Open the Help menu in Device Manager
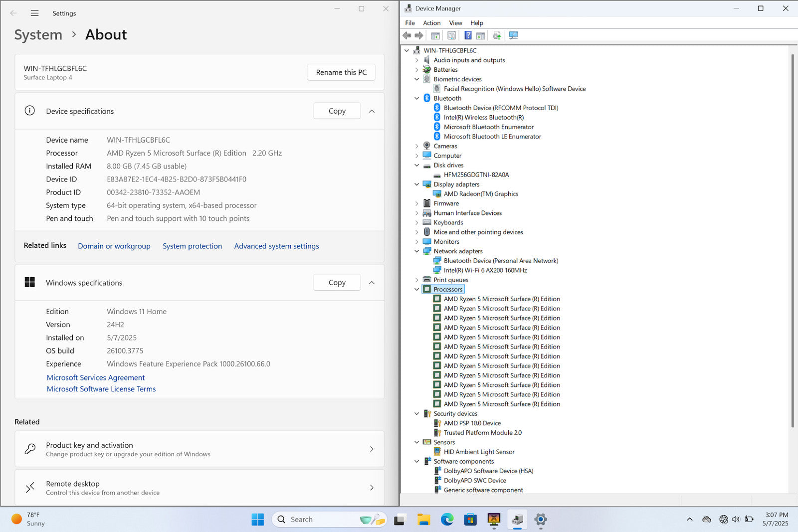 point(477,23)
